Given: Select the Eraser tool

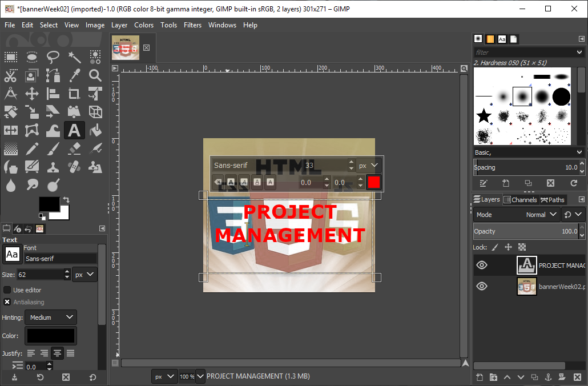Looking at the screenshot, I should pos(74,149).
